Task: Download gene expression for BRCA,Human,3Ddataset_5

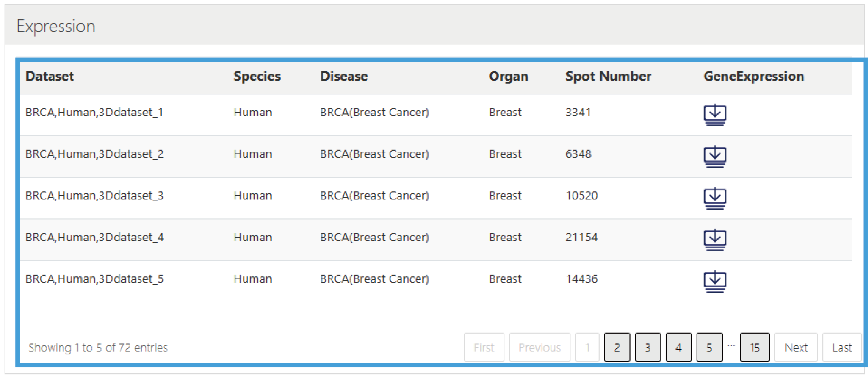Action: (x=714, y=281)
